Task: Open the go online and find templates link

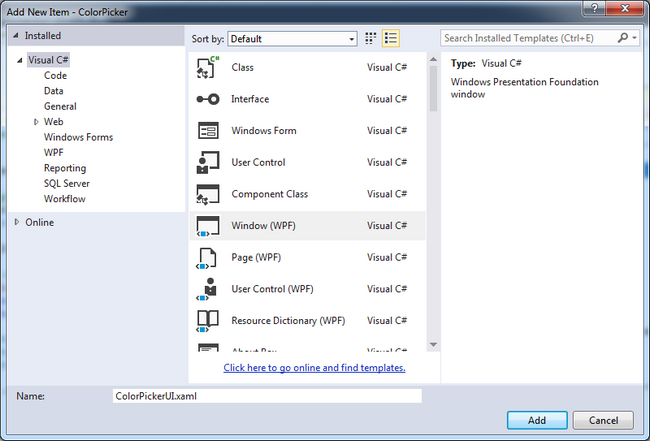Action: (x=314, y=368)
